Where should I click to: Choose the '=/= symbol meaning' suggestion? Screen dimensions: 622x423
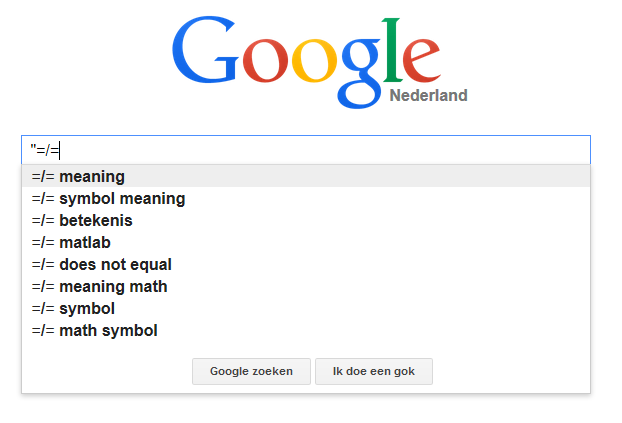coord(306,198)
